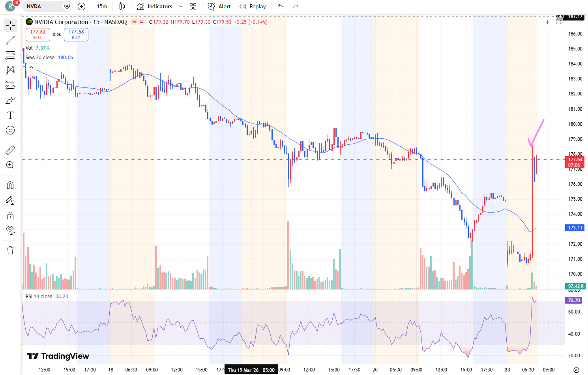Click the BUY 177.68 button
The width and height of the screenshot is (588, 375).
click(76, 35)
